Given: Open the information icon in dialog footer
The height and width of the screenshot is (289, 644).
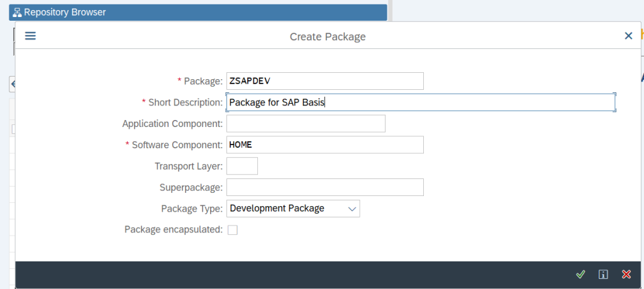Looking at the screenshot, I should tap(603, 274).
